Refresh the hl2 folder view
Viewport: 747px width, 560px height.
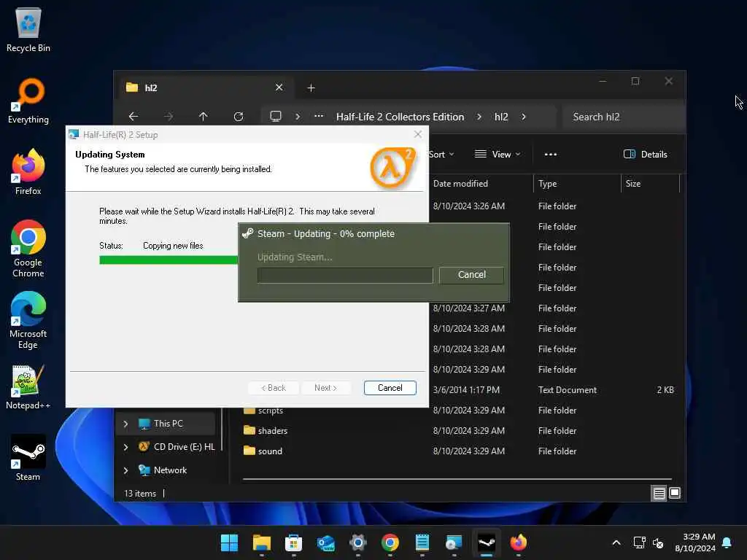(239, 117)
